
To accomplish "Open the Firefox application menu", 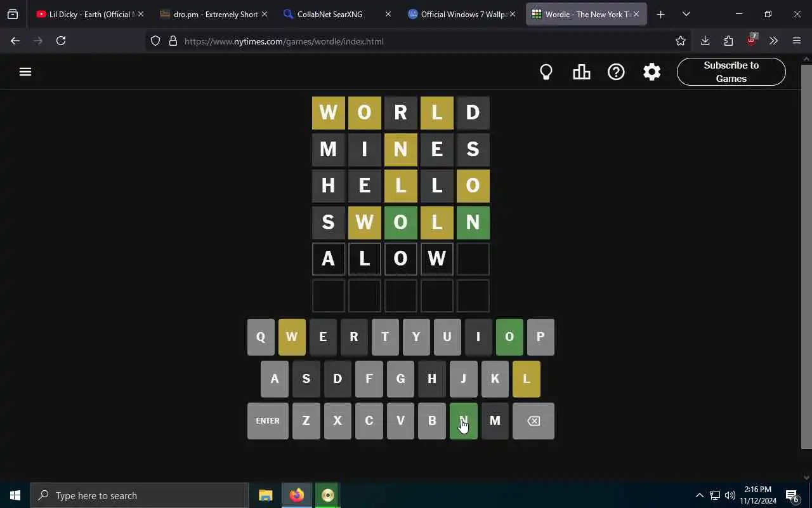I will [797, 41].
